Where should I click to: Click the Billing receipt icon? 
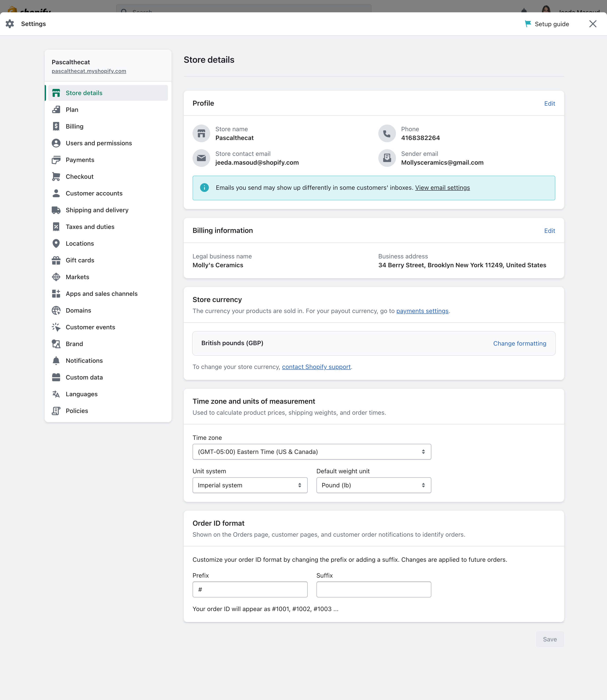(56, 126)
